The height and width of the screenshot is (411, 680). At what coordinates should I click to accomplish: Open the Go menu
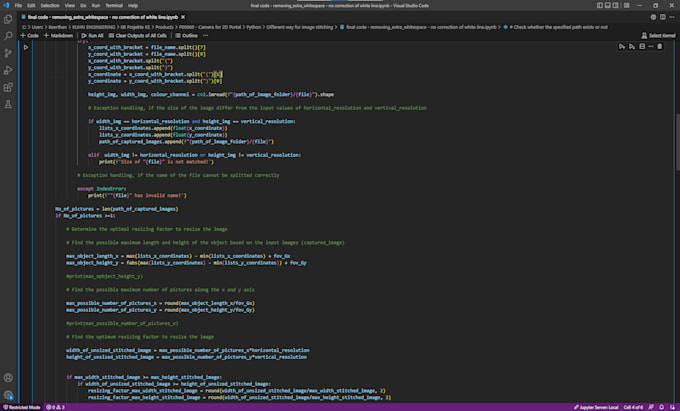tap(83, 6)
